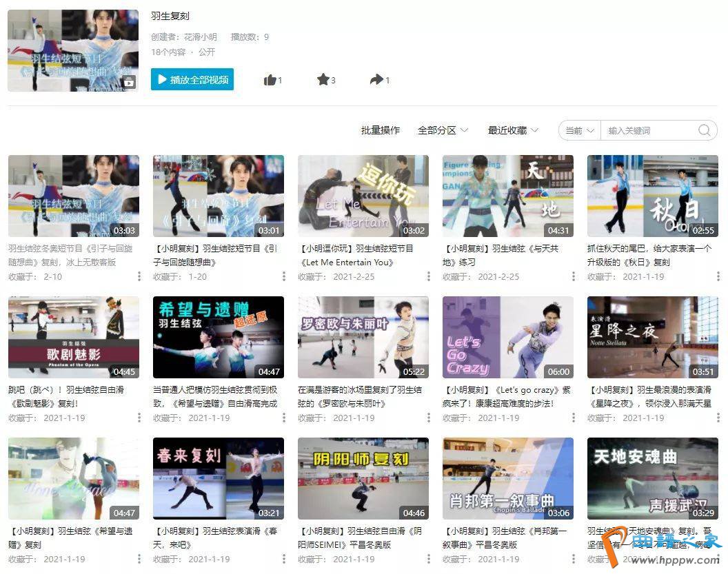Viewport: 728px width, 574px height.
Task: Click creator name 花滑小明
Action: coord(200,37)
